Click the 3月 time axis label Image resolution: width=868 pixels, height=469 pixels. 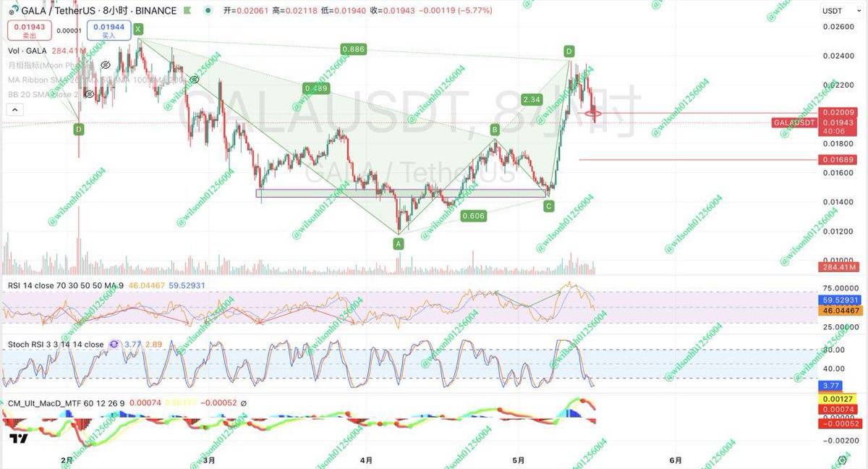point(209,460)
